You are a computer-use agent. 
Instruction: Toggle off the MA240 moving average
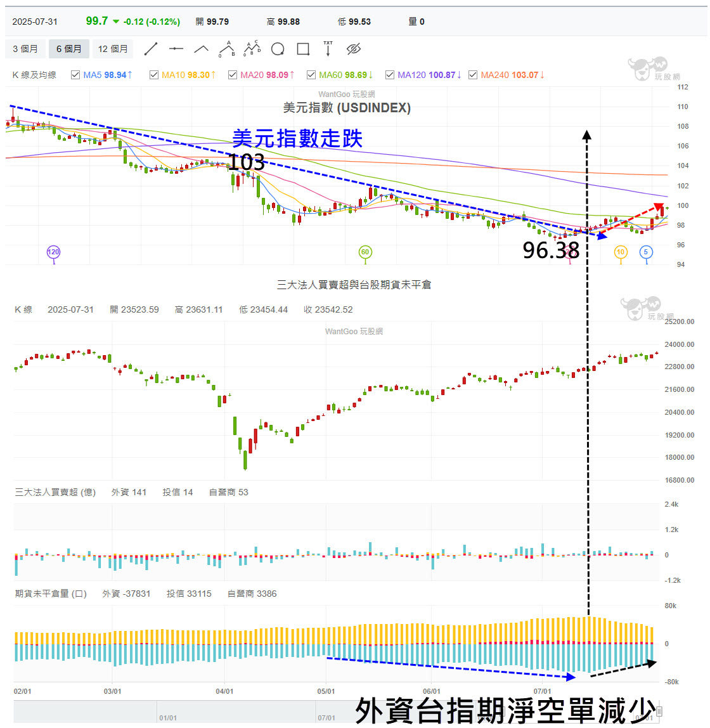473,74
